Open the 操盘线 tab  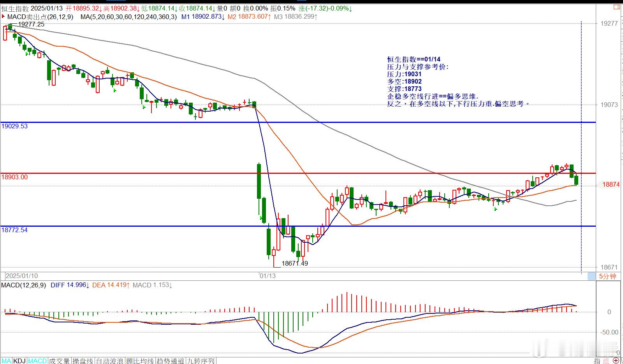83,361
